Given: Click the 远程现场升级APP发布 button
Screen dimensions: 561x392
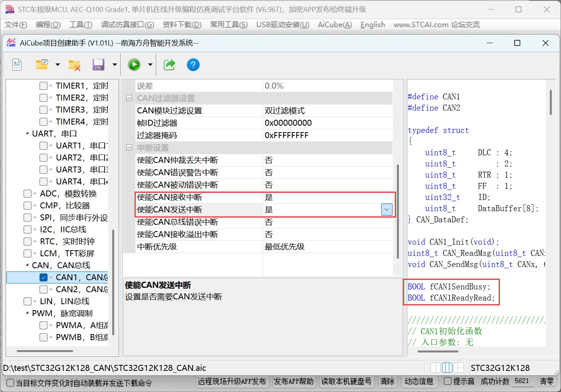Looking at the screenshot, I should [x=232, y=382].
